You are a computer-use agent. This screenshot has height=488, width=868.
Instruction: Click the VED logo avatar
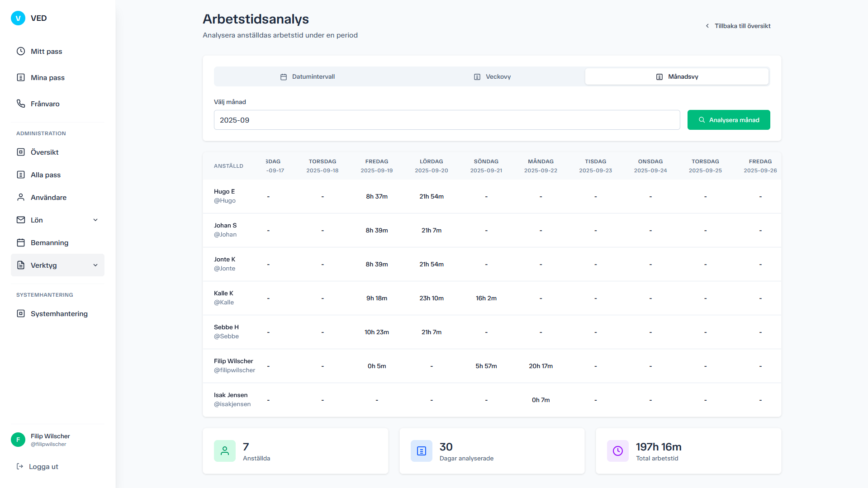pos(18,18)
